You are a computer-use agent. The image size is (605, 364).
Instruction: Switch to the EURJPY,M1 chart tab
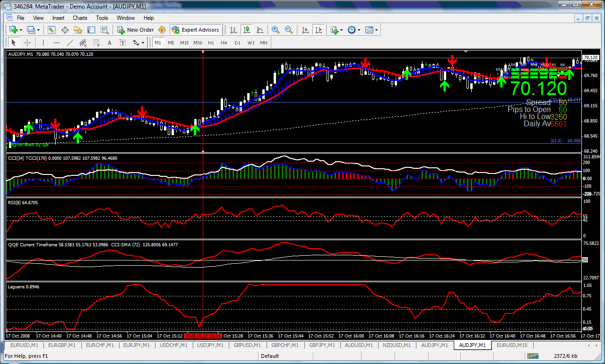pos(136,345)
